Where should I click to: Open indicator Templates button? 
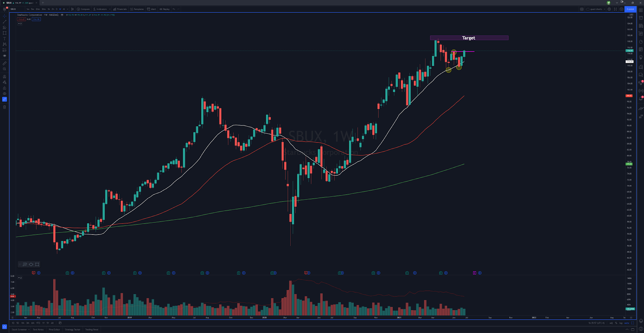[x=137, y=9]
